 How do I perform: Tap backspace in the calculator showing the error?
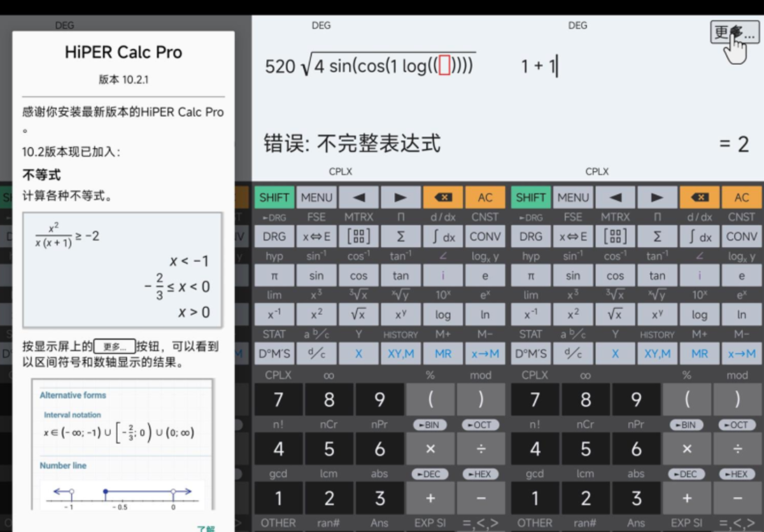pyautogui.click(x=444, y=197)
